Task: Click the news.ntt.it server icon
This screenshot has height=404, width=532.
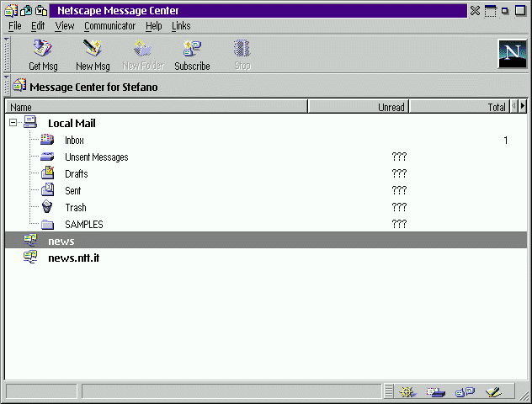Action: point(30,257)
